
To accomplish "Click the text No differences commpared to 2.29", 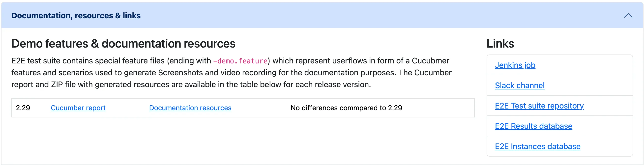I will coord(346,108).
